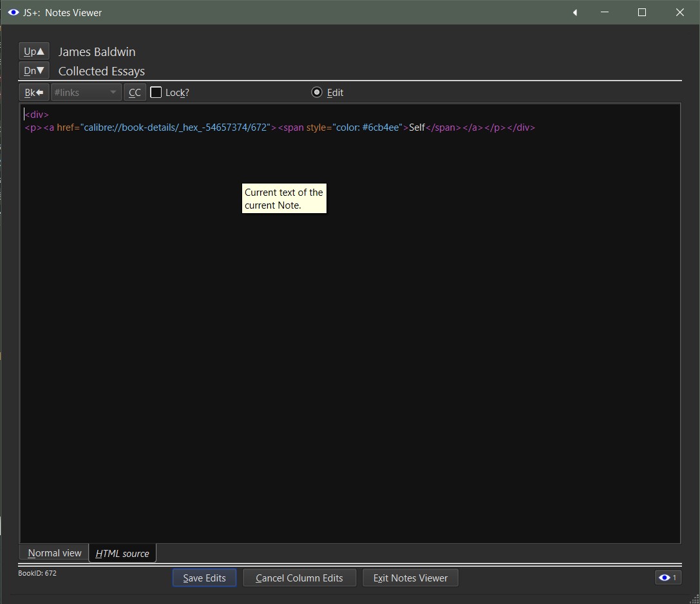The image size is (700, 604).
Task: Go back with the Bk arrow button
Action: (34, 93)
